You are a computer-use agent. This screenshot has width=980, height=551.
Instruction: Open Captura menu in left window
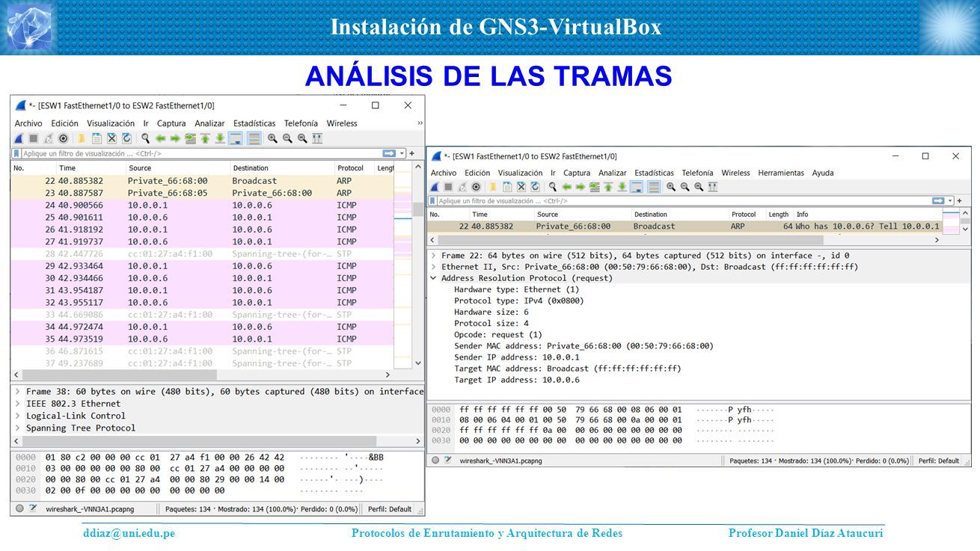point(171,123)
